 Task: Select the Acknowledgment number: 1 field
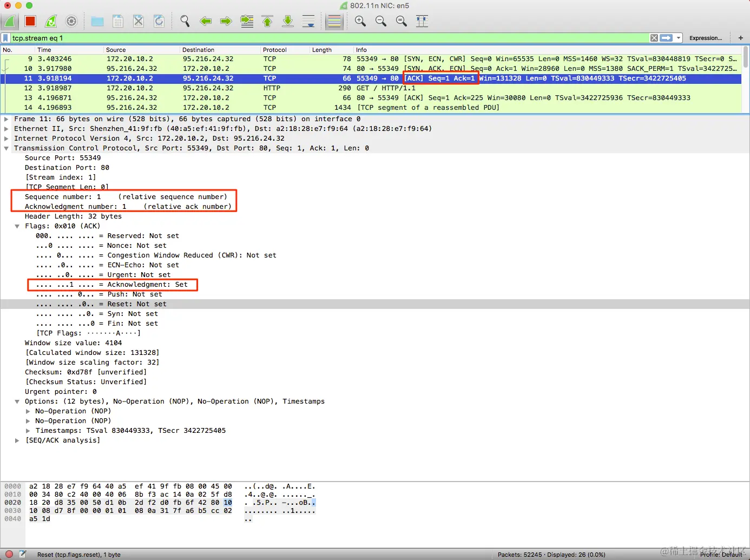(128, 207)
